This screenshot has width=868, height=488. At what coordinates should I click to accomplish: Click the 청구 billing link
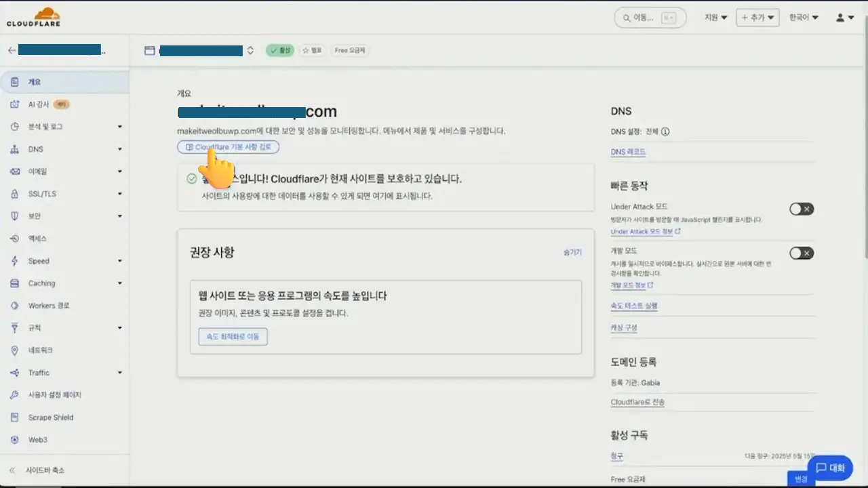point(616,456)
